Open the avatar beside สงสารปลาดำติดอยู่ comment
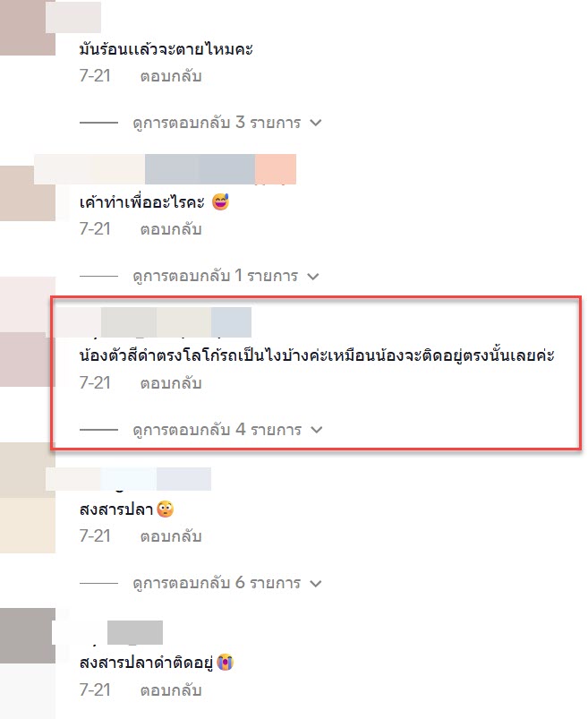Viewport: 588px width, 719px height. tap(28, 636)
